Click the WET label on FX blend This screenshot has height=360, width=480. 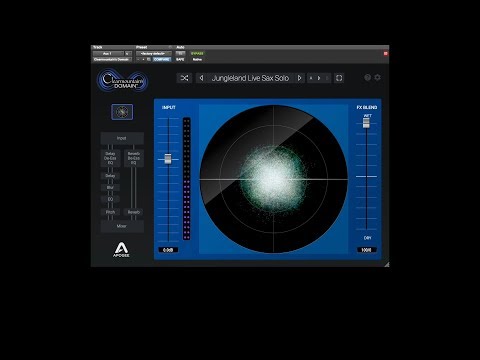click(367, 116)
